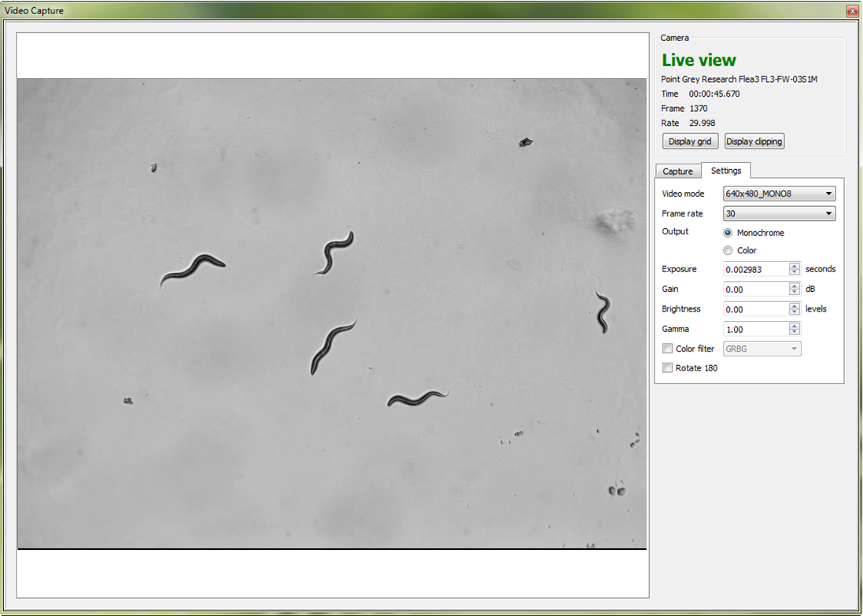The width and height of the screenshot is (863, 616).
Task: Select the Settings tab
Action: point(726,171)
